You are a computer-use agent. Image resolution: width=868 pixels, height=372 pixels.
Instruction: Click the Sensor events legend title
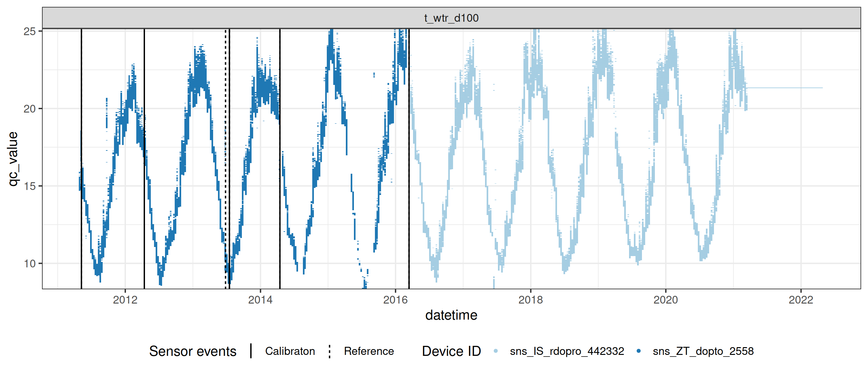click(193, 351)
